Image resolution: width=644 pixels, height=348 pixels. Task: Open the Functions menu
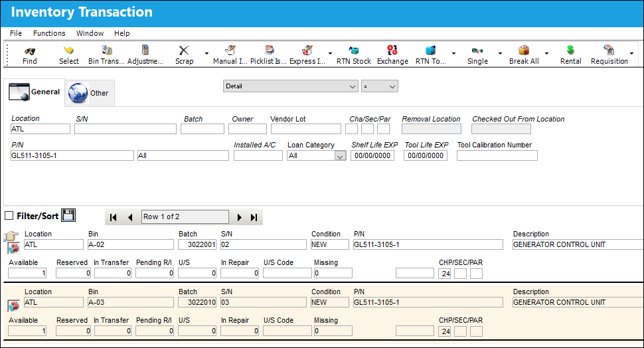click(x=49, y=33)
